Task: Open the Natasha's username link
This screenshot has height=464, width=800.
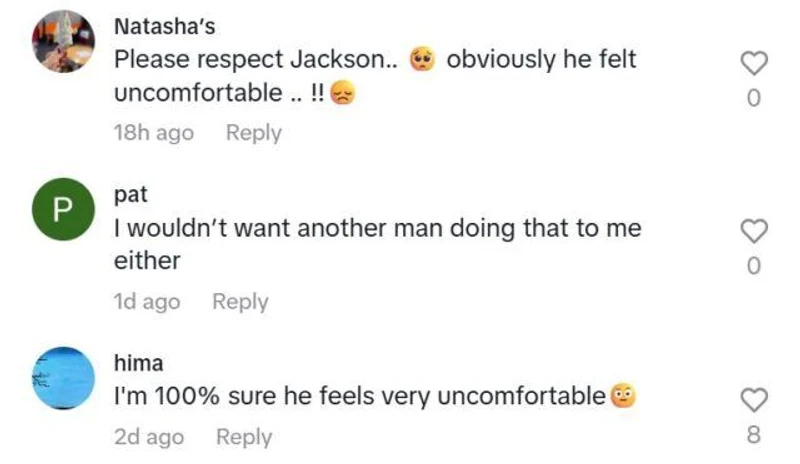Action: click(165, 26)
